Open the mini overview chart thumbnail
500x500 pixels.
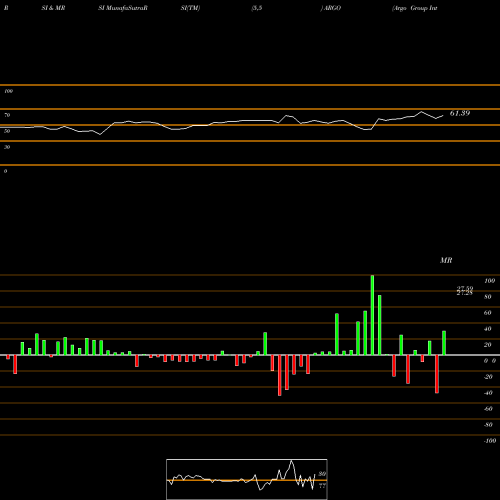(247, 479)
